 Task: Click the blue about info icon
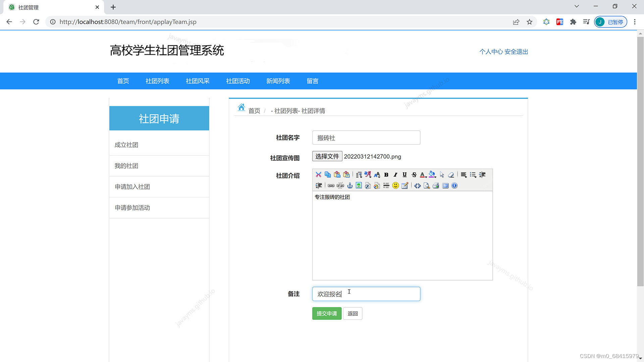[454, 186]
